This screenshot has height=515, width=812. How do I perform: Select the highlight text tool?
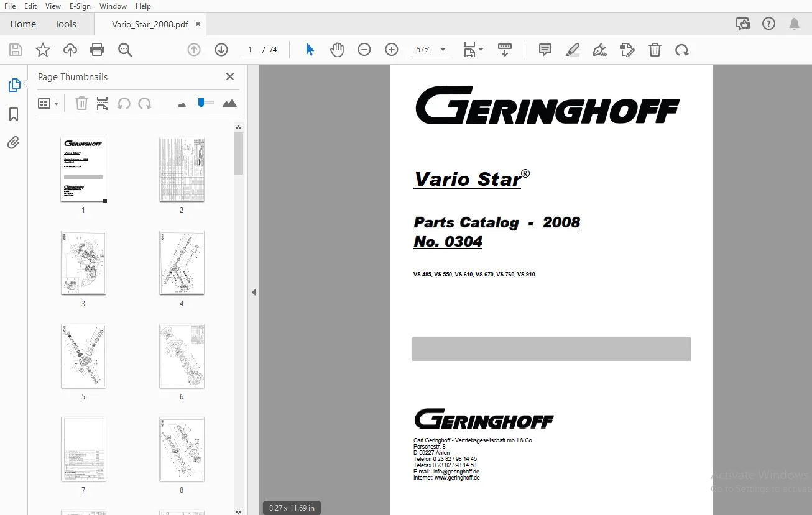573,50
